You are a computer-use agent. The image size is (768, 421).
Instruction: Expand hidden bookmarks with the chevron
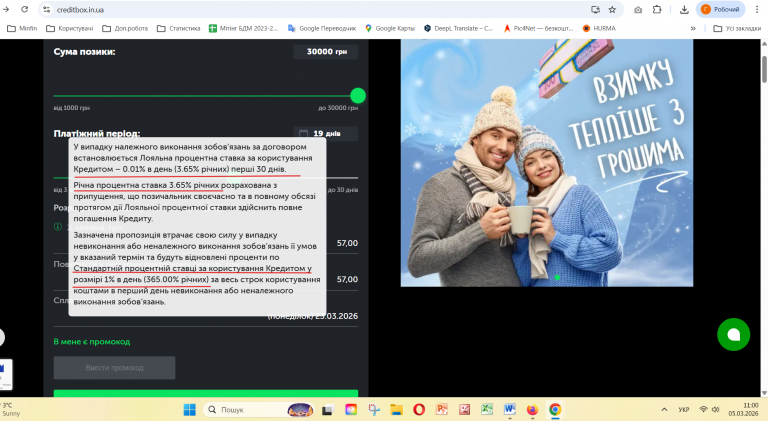(693, 28)
